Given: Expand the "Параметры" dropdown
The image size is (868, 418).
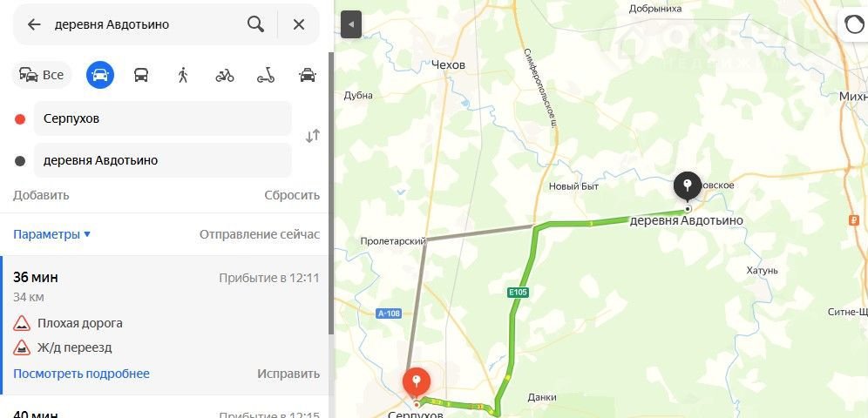Looking at the screenshot, I should (x=52, y=234).
